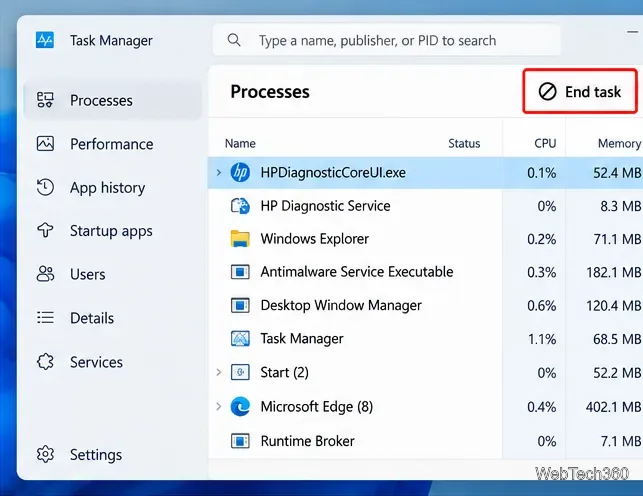This screenshot has height=496, width=643.
Task: Click the Processes sidebar icon
Action: pos(45,100)
